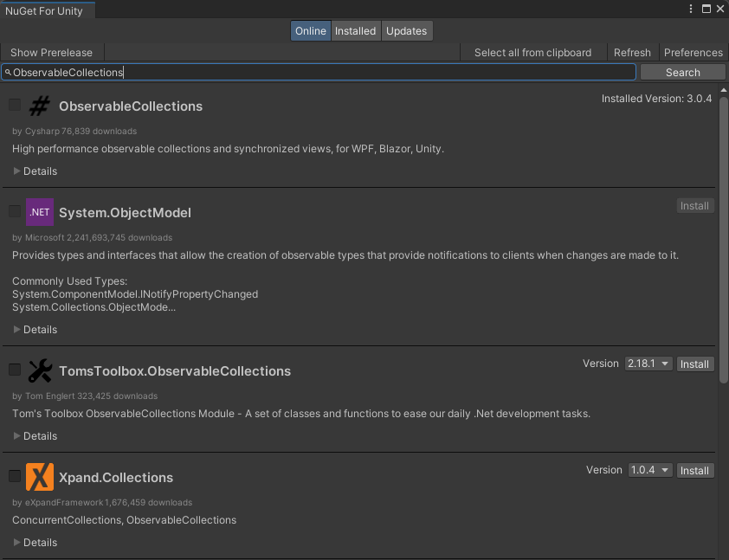Open version dropdown showing 1.0.4

(650, 470)
